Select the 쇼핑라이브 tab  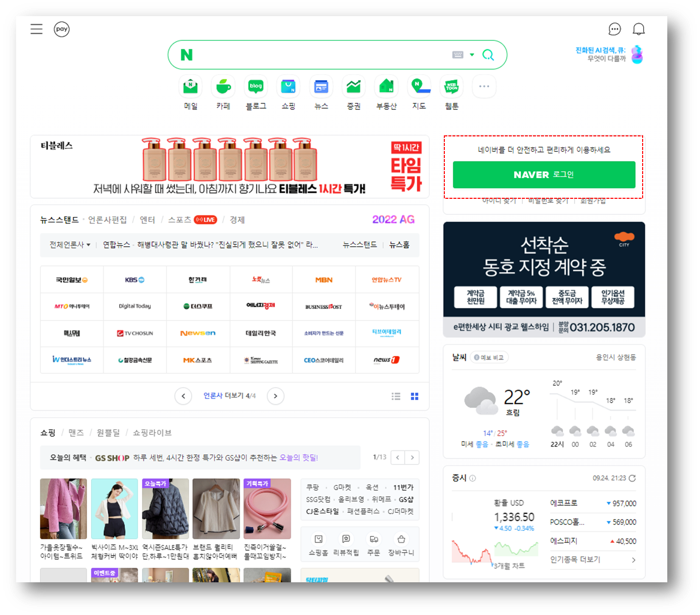[x=152, y=433]
